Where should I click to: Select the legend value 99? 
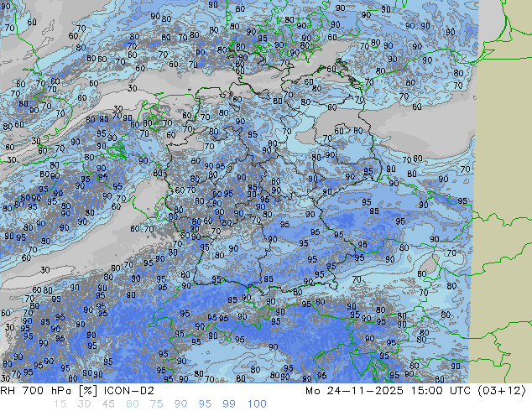coord(229,404)
